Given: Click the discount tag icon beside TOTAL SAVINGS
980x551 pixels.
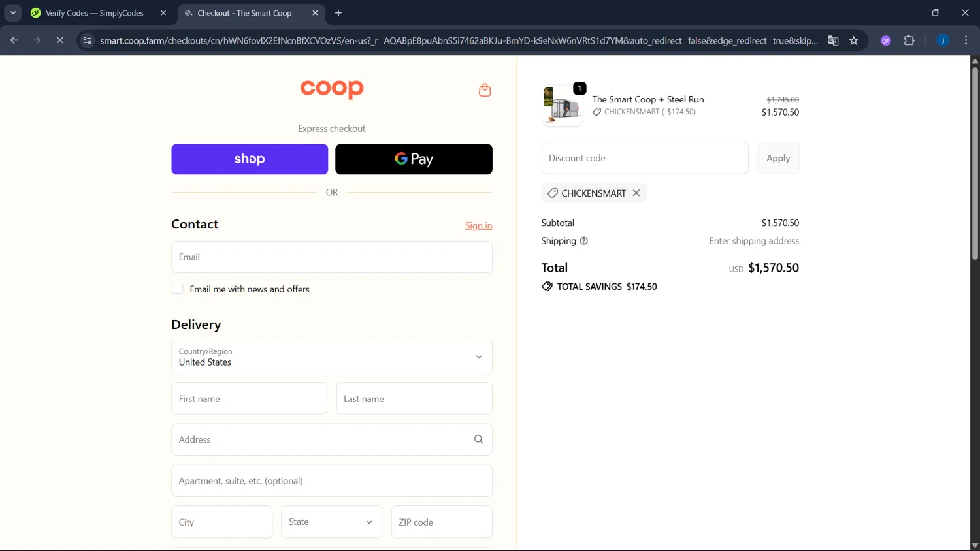Looking at the screenshot, I should pyautogui.click(x=547, y=287).
